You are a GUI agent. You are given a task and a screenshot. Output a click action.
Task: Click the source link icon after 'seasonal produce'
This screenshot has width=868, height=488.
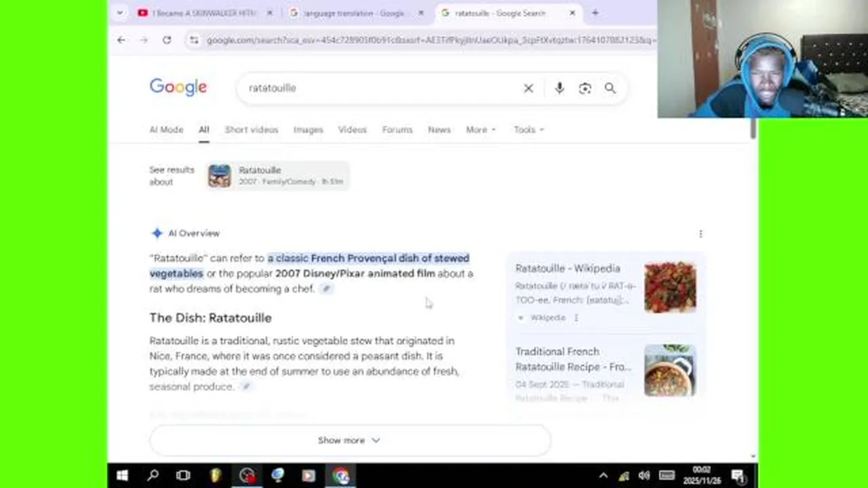tap(246, 386)
